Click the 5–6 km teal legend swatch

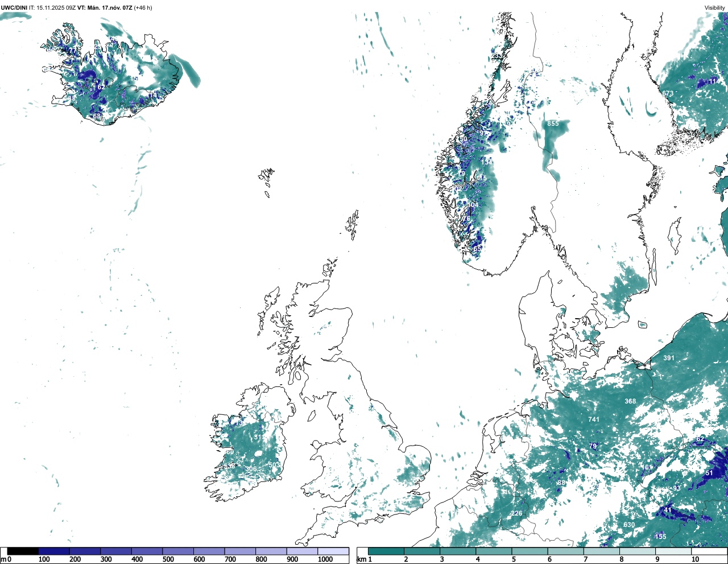(x=530, y=551)
